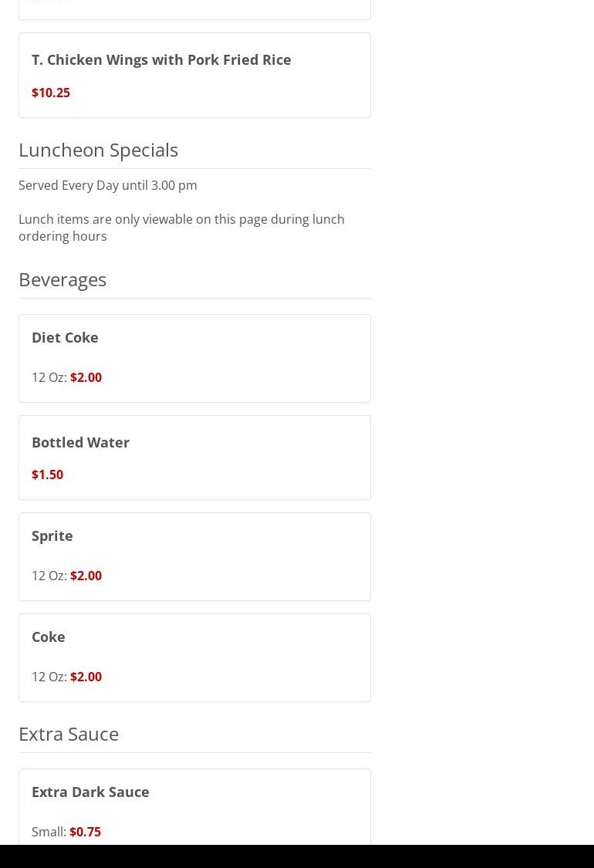The image size is (594, 868).
Task: Open the Diet Coke menu item
Action: click(x=65, y=337)
